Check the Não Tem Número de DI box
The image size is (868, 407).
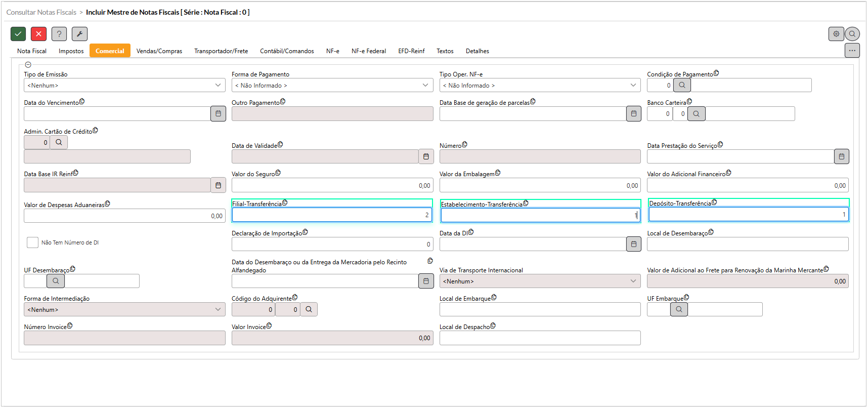32,242
